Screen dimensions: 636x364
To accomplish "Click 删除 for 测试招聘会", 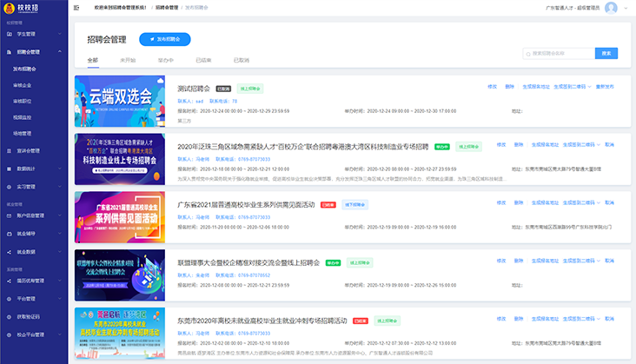I will coord(509,87).
